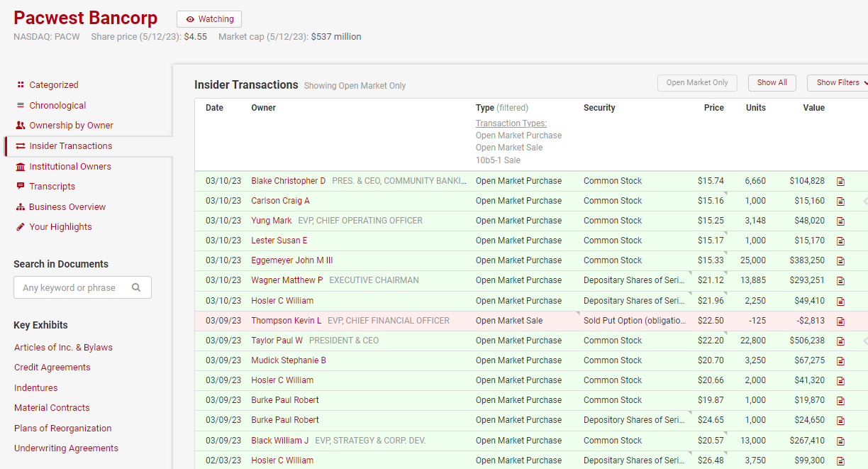Open filing document for Yung Mark row
The height and width of the screenshot is (469, 868).
(x=840, y=221)
